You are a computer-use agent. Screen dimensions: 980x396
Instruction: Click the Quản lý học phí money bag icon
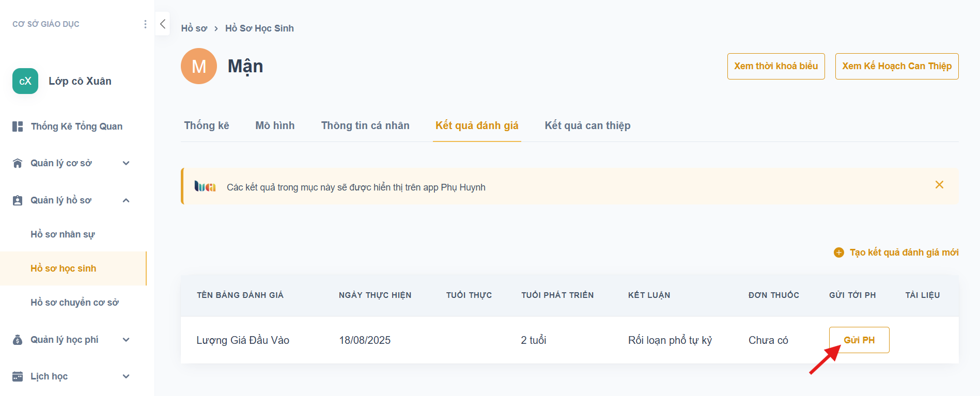click(18, 340)
